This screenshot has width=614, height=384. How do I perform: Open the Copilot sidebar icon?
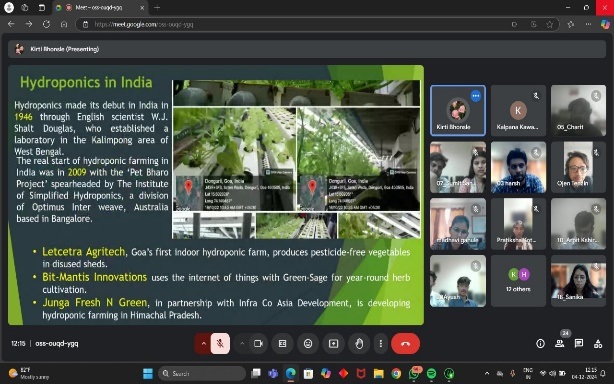point(605,24)
